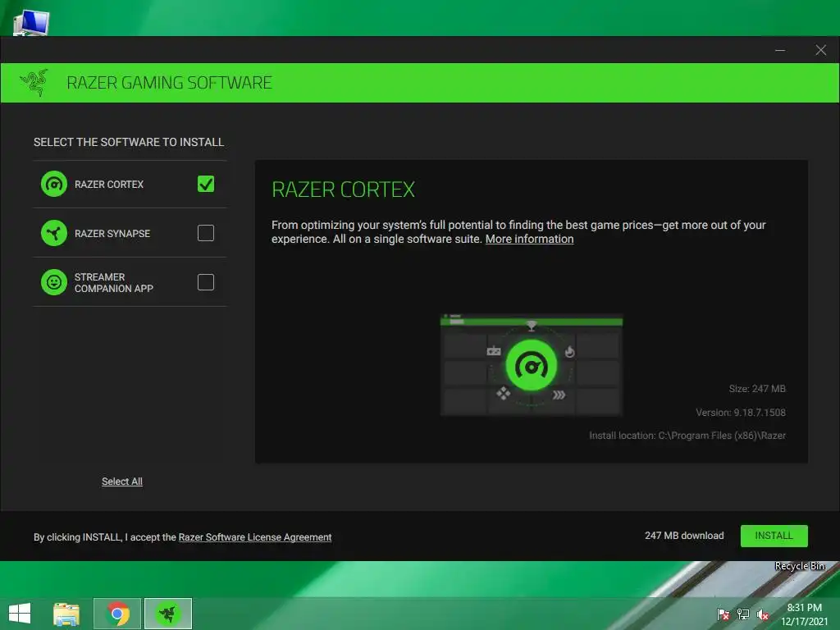Tick the Streamer Companion App checkbox

coord(206,282)
